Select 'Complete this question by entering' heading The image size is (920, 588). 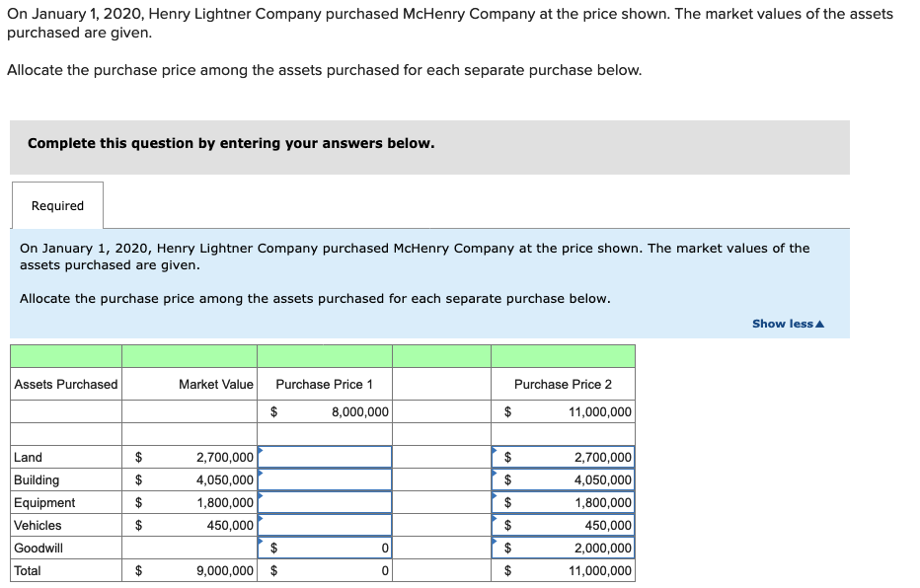[231, 143]
